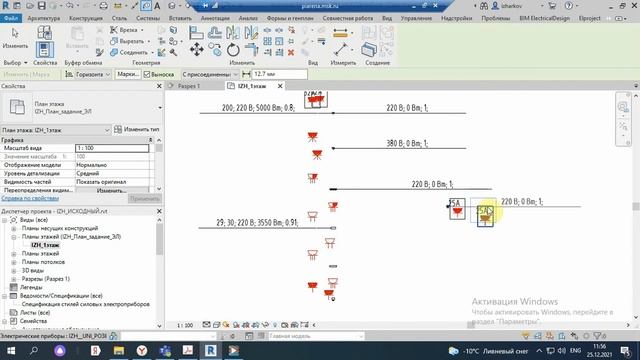Viewport: 640px width, 360px height.
Task: Click the Help question mark icon in the title bar
Action: pyautogui.click(x=569, y=6)
